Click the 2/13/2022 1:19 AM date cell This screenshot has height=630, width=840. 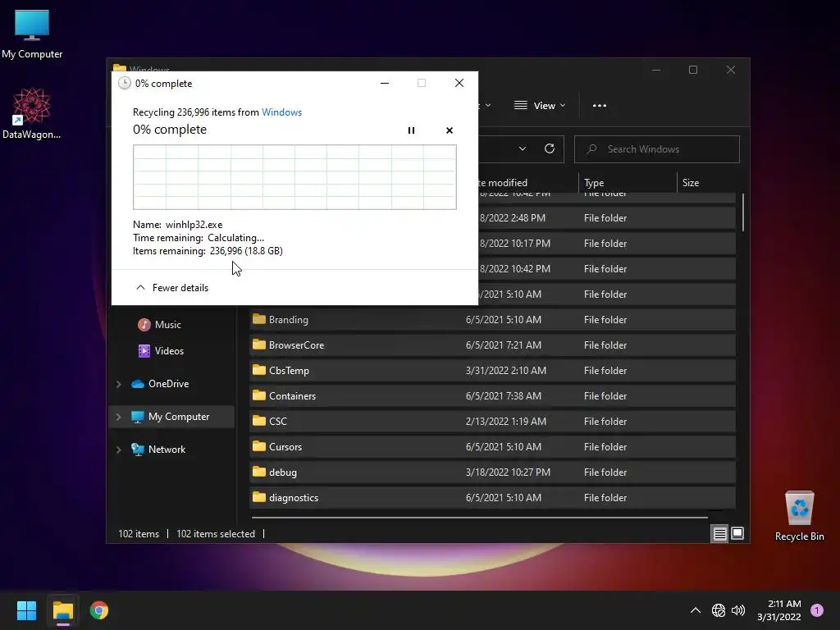pos(505,421)
